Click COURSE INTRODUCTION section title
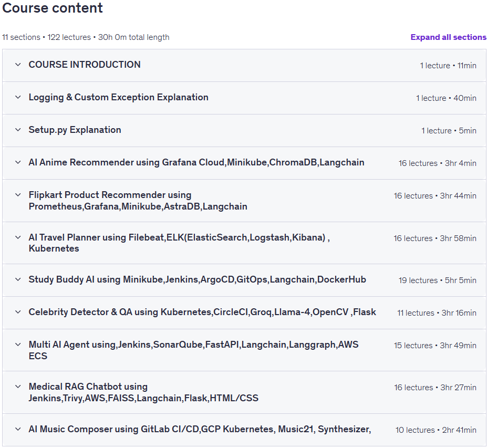The height and width of the screenshot is (448, 487). tap(85, 65)
